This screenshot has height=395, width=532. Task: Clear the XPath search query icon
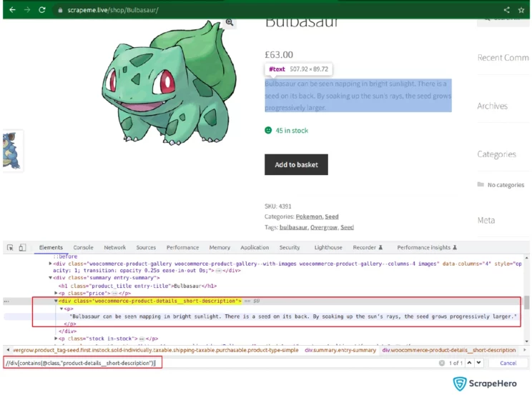click(x=442, y=363)
